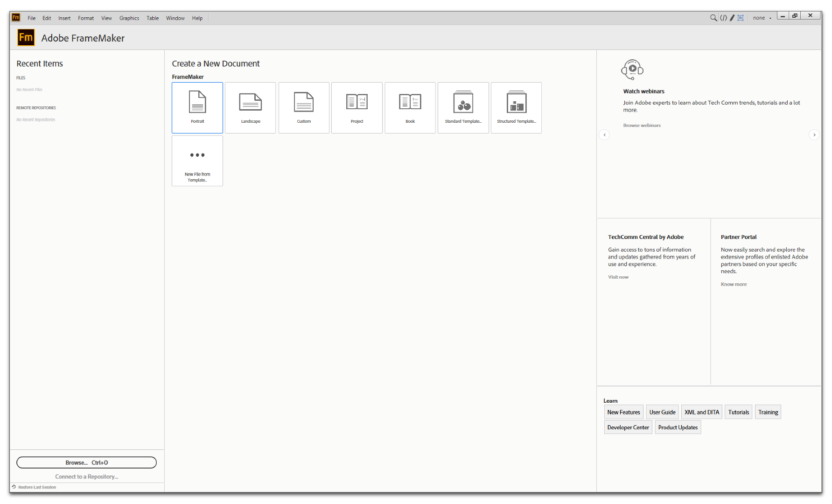Open the Graphics menu
The image size is (832, 504).
click(x=129, y=18)
